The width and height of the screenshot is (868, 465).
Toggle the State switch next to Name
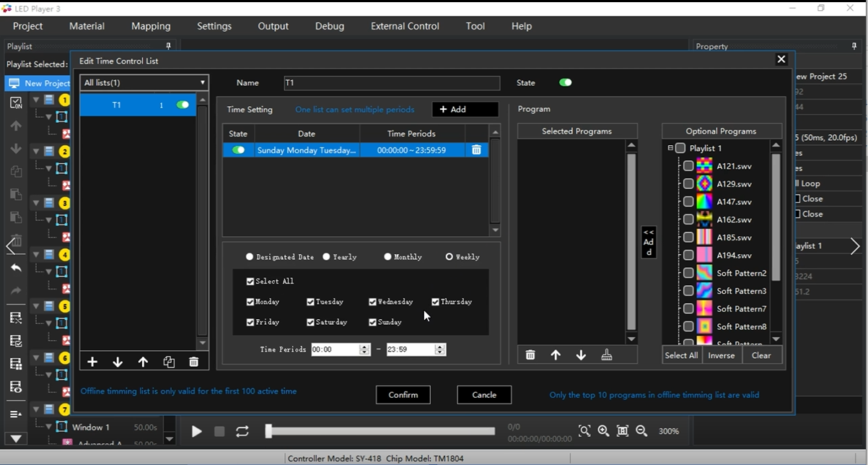click(565, 82)
